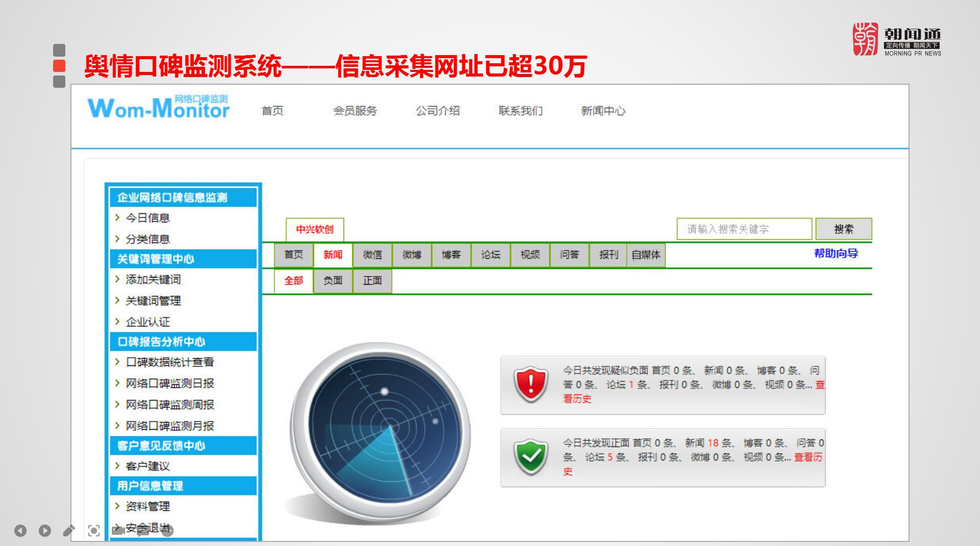Expand the chevron beside 今日信息
Viewport: 980px width, 546px height.
[x=117, y=218]
